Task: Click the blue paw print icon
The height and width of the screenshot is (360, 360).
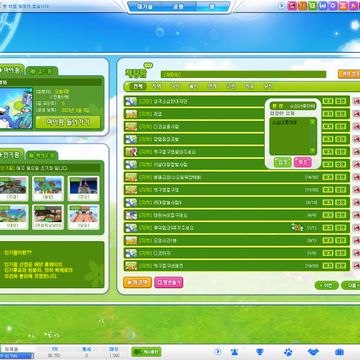Action: click(x=288, y=352)
